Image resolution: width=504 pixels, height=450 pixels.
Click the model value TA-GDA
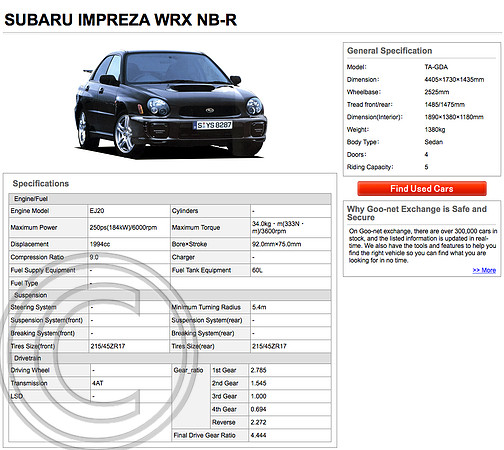click(x=436, y=67)
